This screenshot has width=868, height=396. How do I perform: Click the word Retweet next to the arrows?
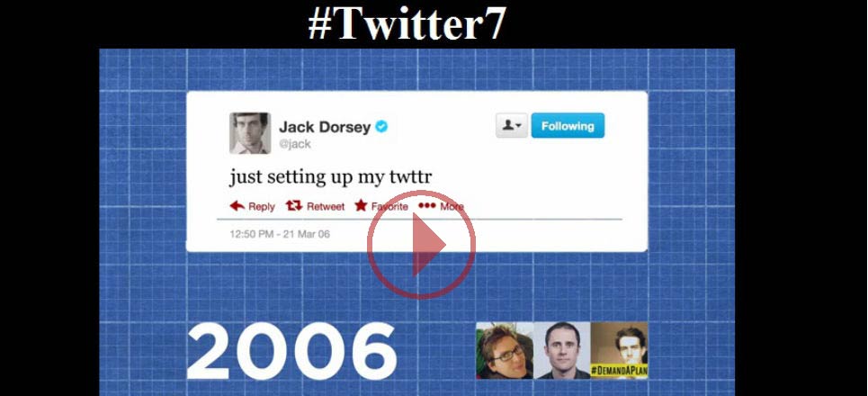pos(326,207)
